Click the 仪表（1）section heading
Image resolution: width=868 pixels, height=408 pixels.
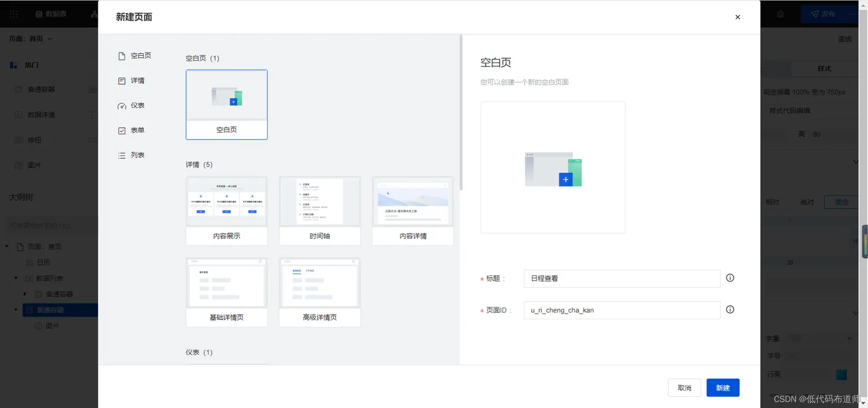point(199,352)
